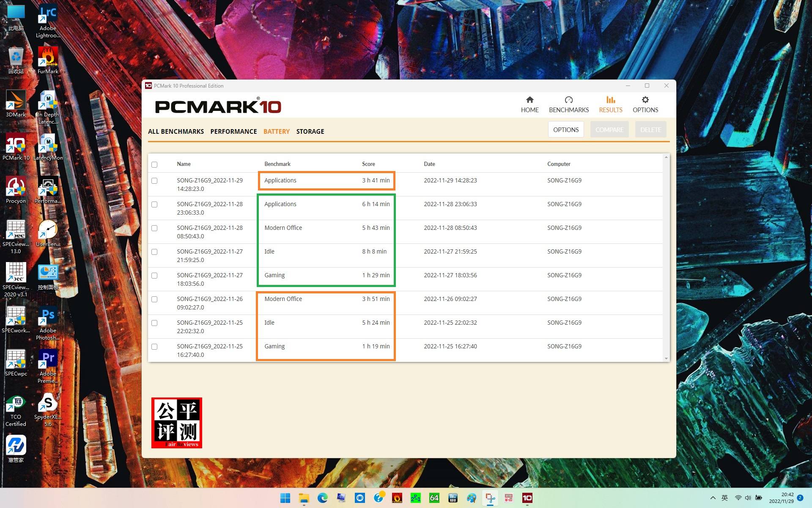Check the select-all header checkbox
This screenshot has height=508, width=812.
click(x=154, y=165)
